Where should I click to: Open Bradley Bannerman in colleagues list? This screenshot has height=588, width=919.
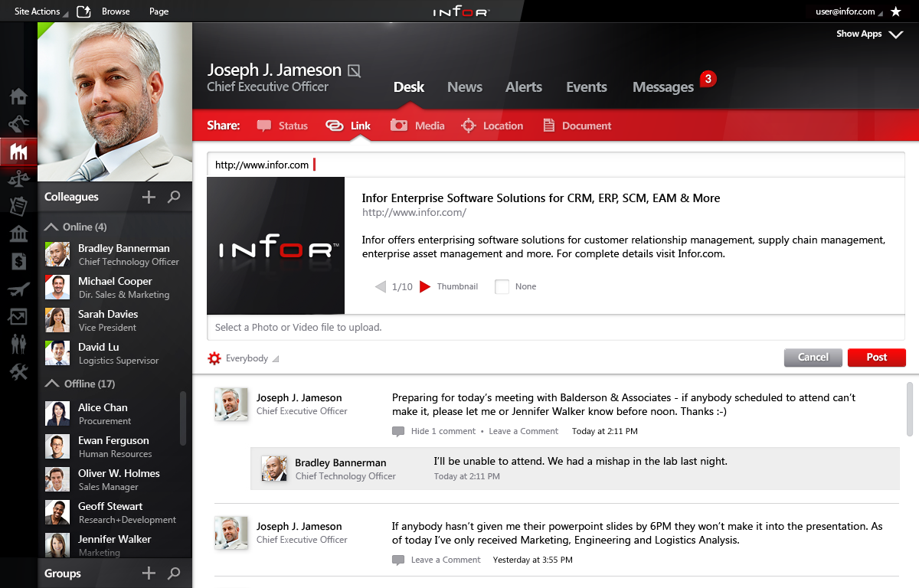[115, 254]
